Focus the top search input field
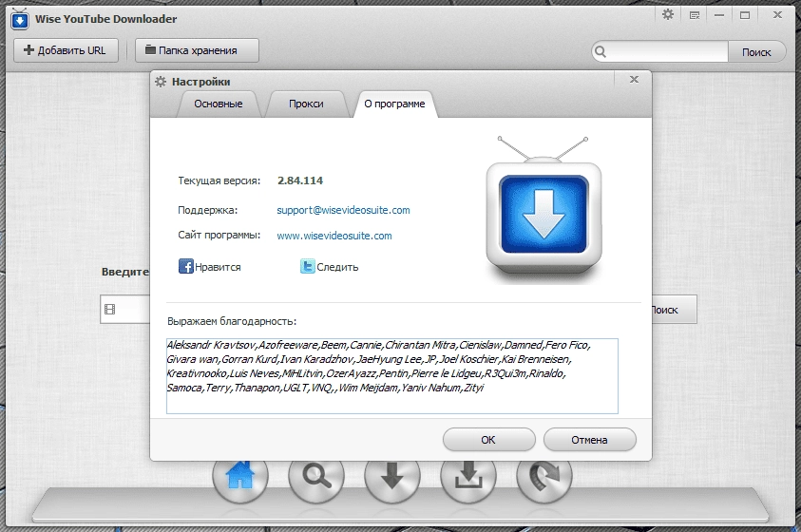Screen dimensions: 801x532 pos(668,51)
